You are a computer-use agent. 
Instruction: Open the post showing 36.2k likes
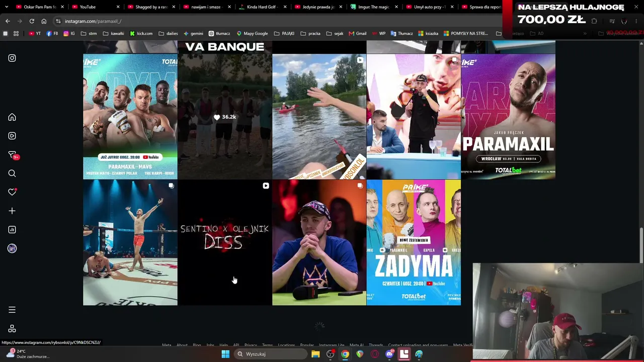click(x=225, y=117)
